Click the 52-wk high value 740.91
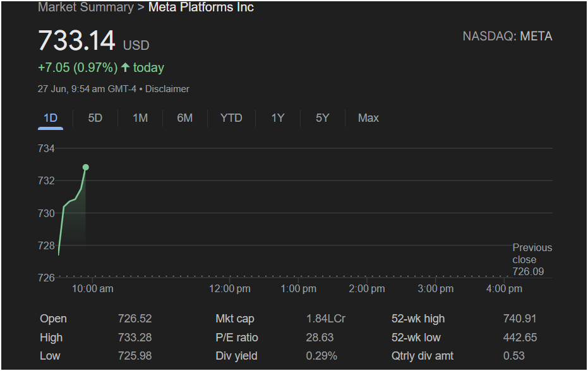The height and width of the screenshot is (371, 588). coord(520,319)
